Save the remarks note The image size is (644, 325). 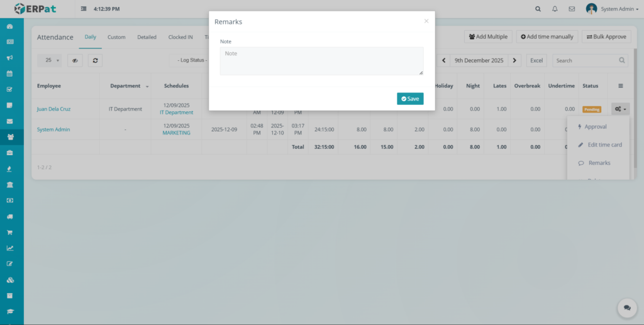(410, 99)
